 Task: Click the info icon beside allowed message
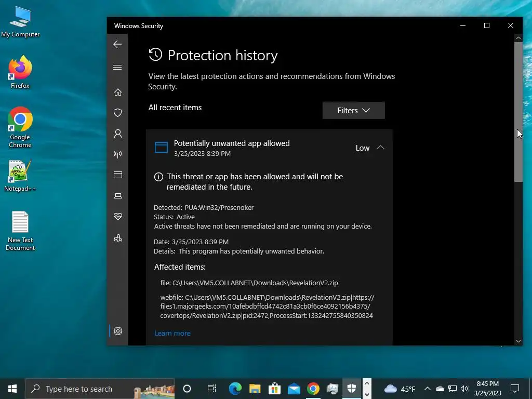[158, 177]
